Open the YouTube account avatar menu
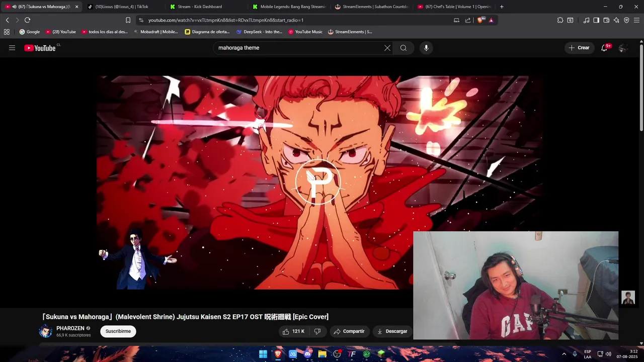The width and height of the screenshot is (644, 362). pyautogui.click(x=623, y=48)
